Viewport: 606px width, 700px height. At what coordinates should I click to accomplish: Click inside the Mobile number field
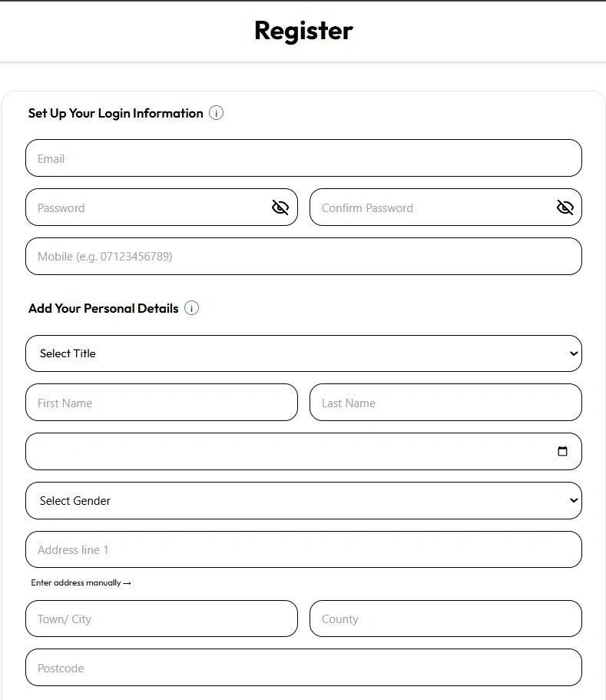pos(303,256)
